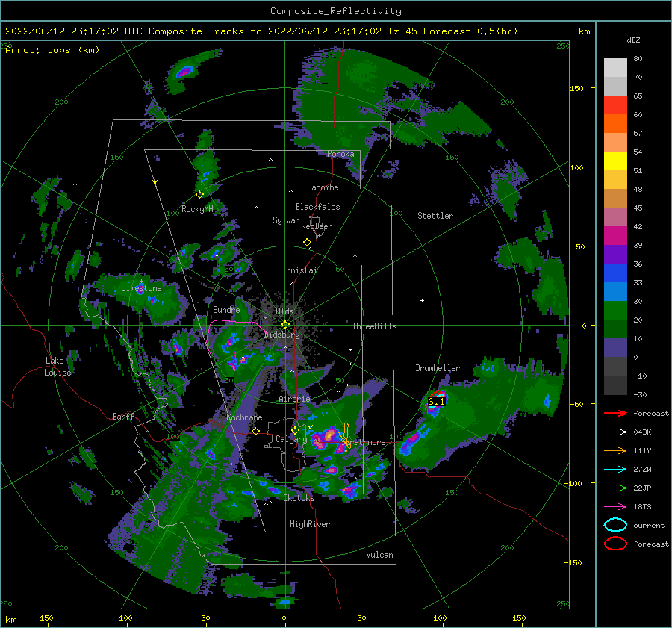Click the current legend label

648,526
